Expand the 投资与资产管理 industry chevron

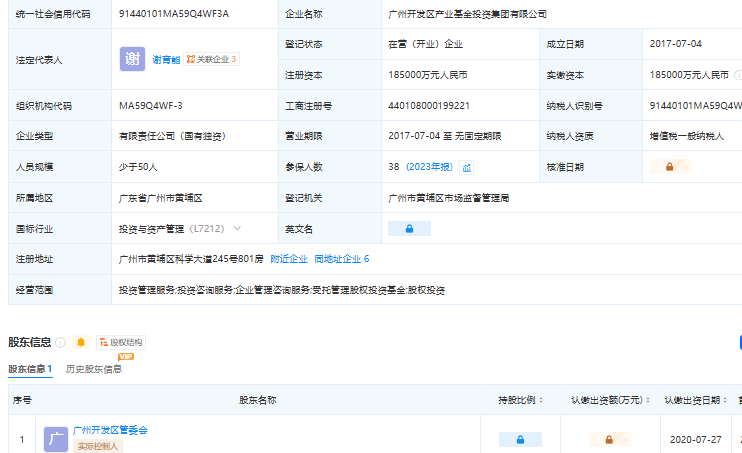point(238,229)
